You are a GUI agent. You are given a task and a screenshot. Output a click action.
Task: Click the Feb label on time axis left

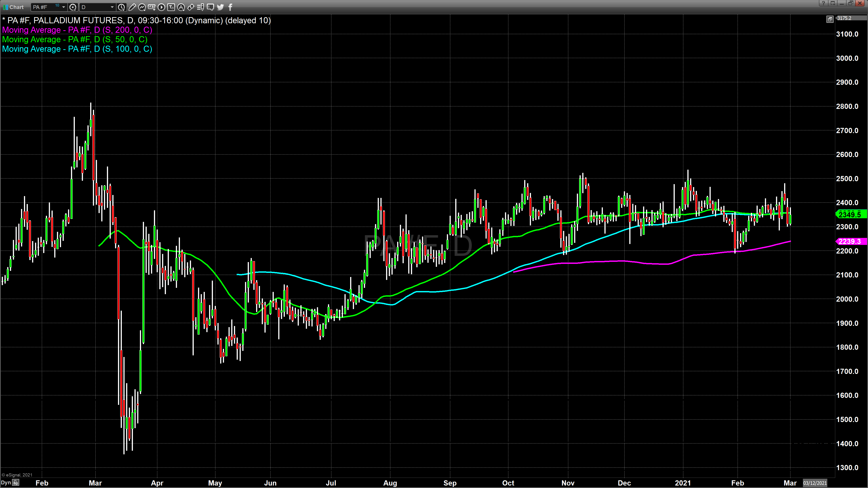(x=42, y=483)
